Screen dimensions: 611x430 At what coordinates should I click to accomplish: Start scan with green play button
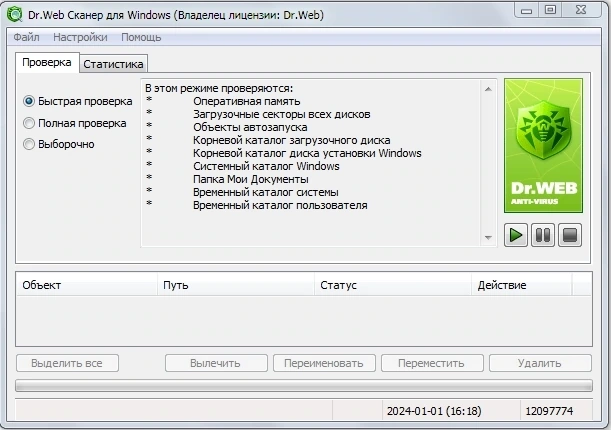[x=516, y=235]
